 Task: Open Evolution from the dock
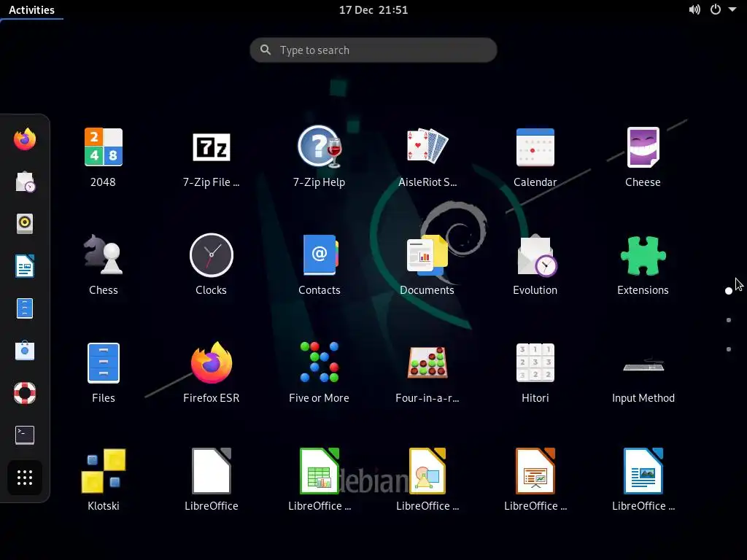tap(25, 182)
